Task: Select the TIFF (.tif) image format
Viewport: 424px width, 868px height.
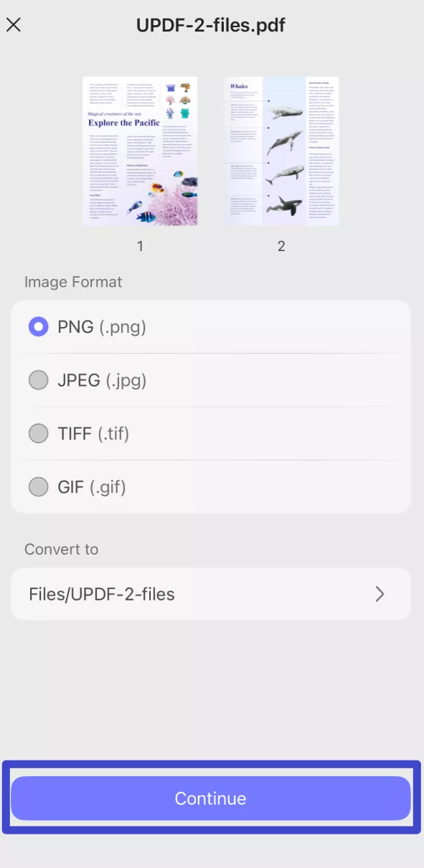Action: 38,433
